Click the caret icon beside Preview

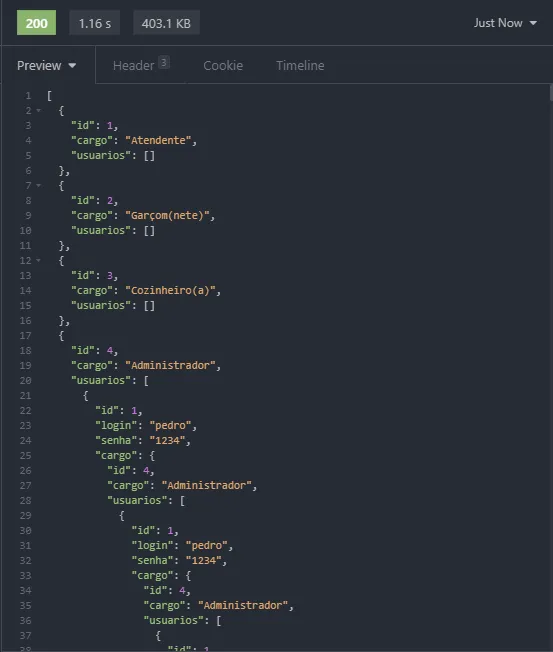click(x=72, y=66)
